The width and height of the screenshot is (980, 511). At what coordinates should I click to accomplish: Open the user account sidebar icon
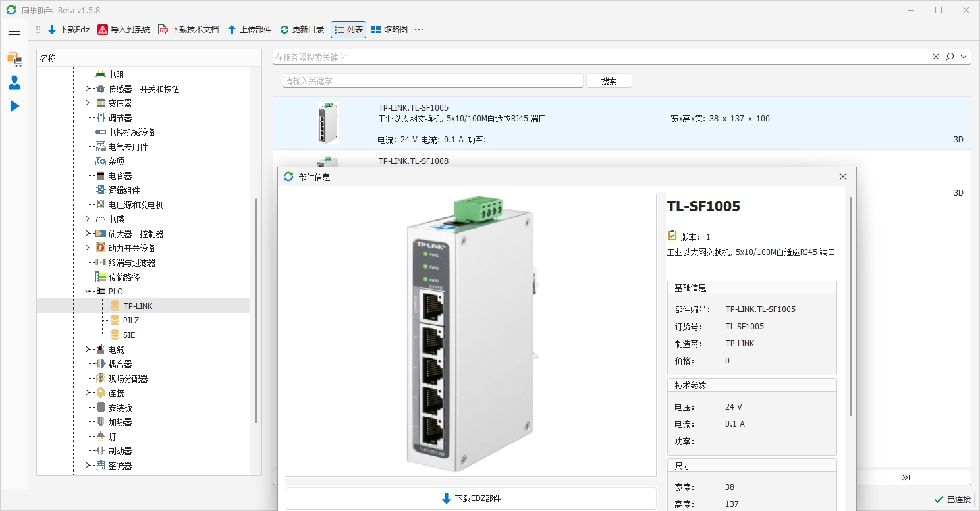[14, 82]
